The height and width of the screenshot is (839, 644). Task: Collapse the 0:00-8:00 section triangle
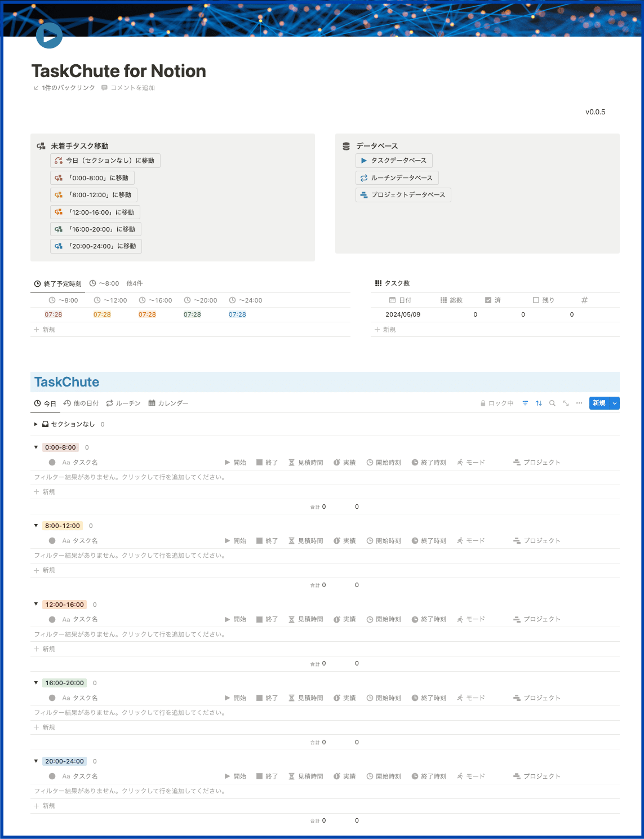35,447
